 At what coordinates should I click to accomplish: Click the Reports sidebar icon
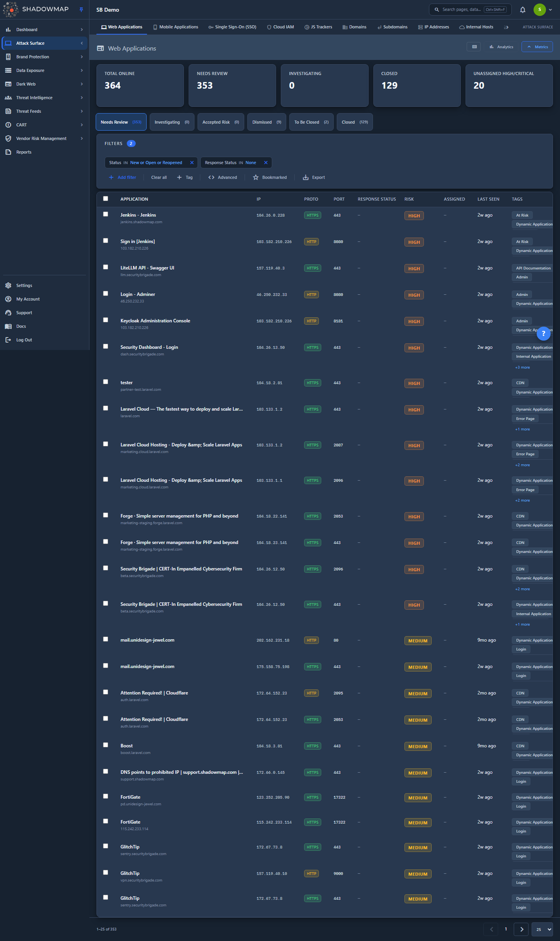(x=8, y=152)
